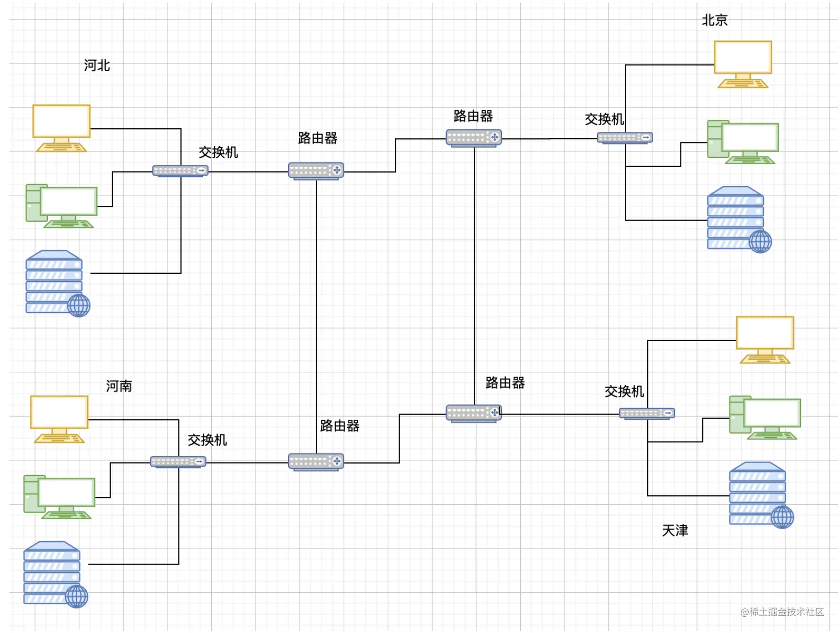
Task: Select the 河南 router device icon
Action: (316, 462)
